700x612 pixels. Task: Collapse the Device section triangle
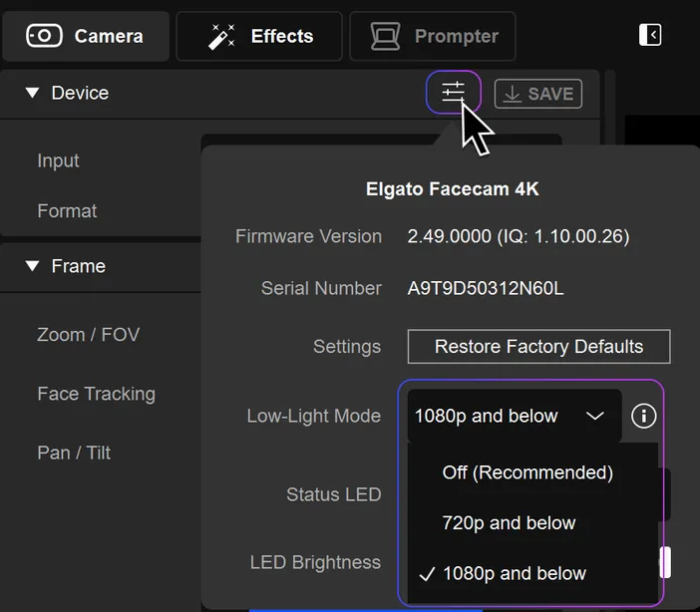pos(32,93)
